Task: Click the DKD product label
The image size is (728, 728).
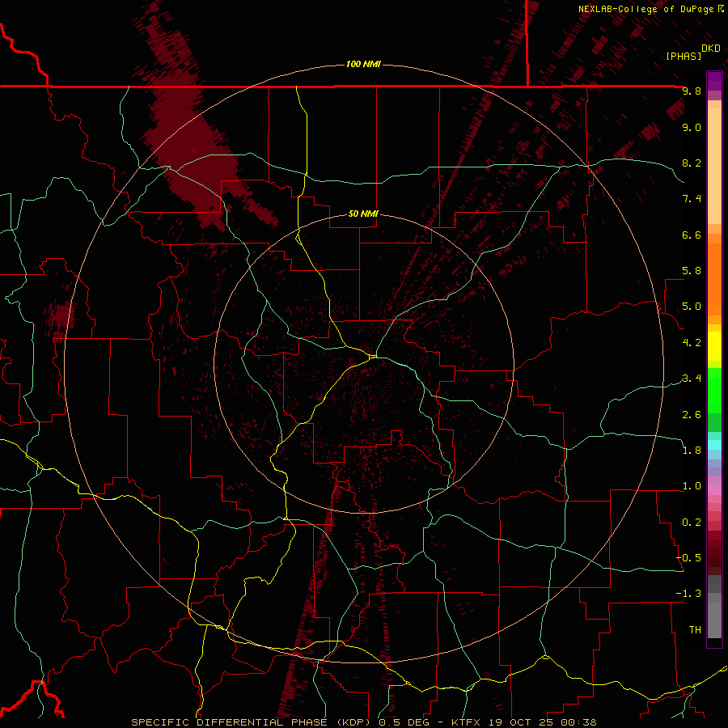Action: pos(711,49)
